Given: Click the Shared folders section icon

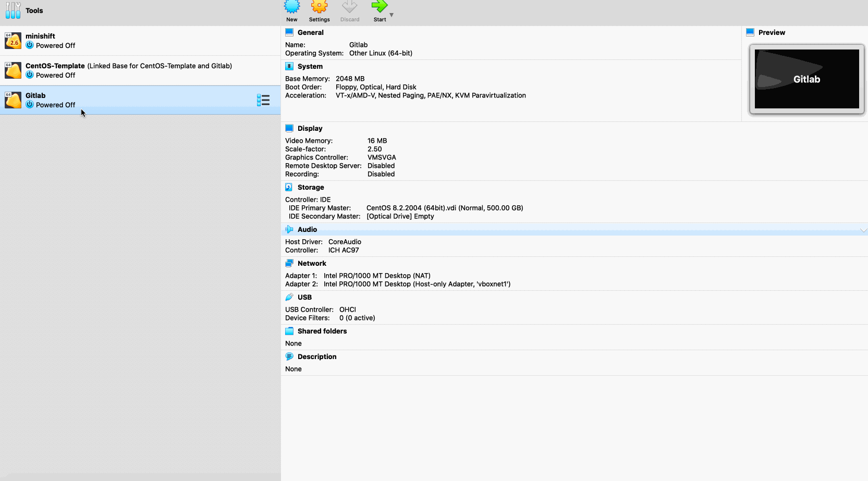Looking at the screenshot, I should (290, 331).
